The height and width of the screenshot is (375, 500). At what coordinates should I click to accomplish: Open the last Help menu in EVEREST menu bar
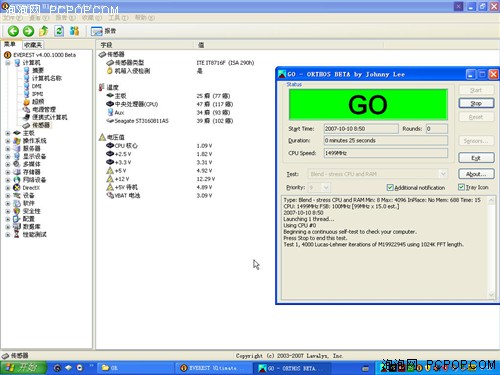(145, 18)
